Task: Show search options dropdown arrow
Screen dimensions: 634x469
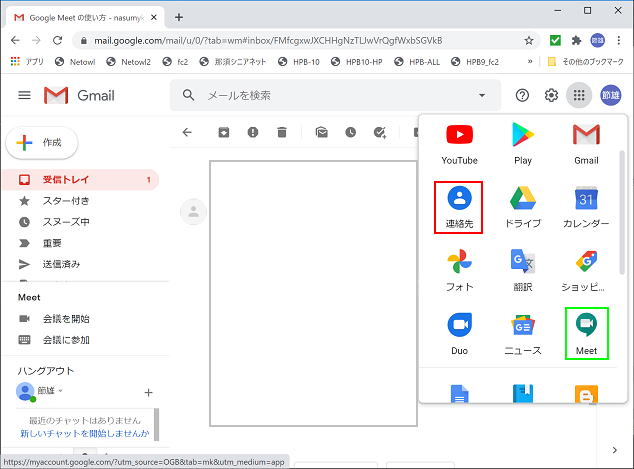Action: (482, 95)
